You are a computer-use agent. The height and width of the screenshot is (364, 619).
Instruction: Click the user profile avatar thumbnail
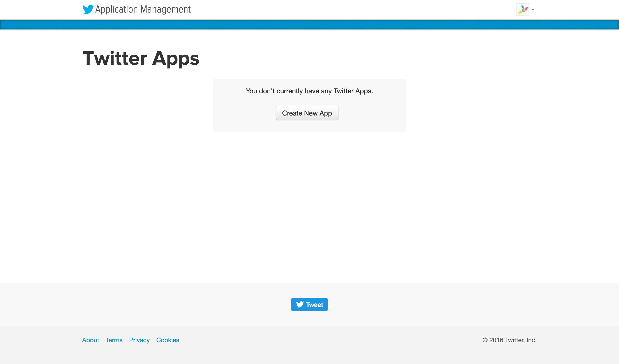click(523, 10)
